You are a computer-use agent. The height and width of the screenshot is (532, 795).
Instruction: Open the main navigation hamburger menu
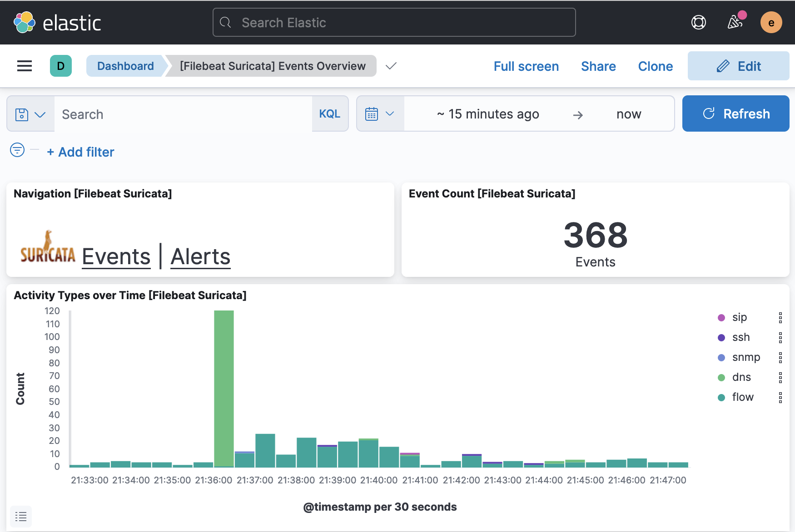(25, 66)
